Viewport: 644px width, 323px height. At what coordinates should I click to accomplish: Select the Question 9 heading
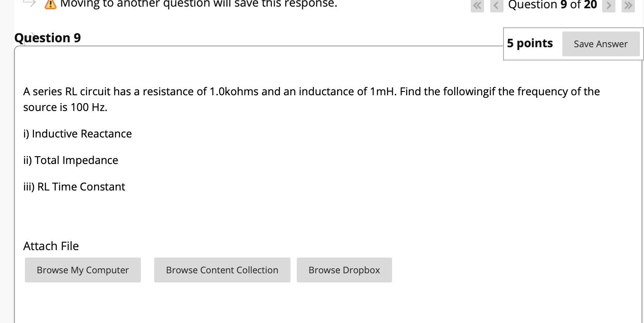point(47,38)
